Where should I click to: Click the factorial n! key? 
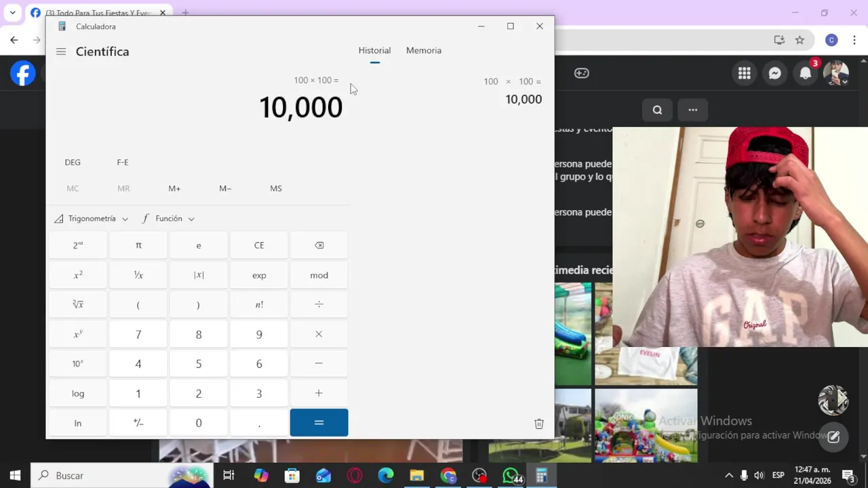pyautogui.click(x=259, y=304)
